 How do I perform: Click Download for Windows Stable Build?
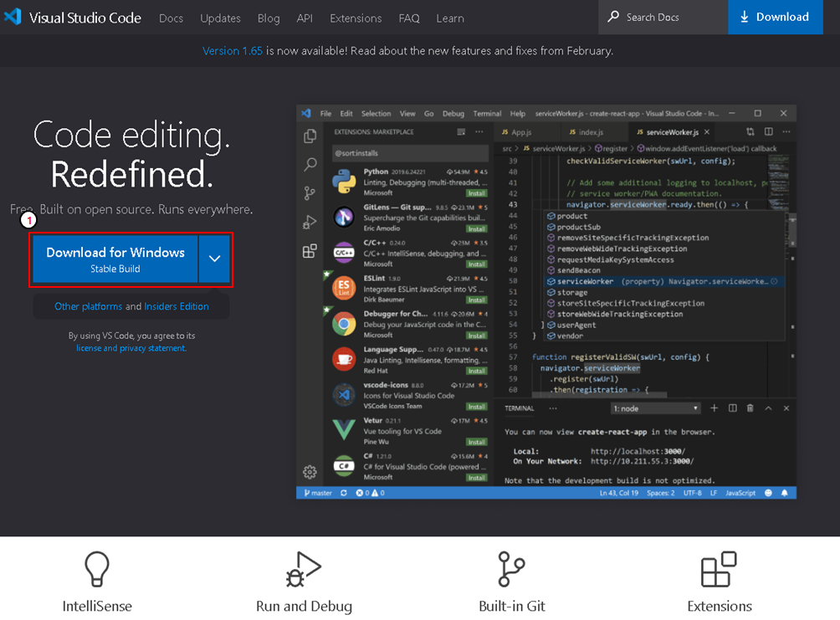click(115, 259)
